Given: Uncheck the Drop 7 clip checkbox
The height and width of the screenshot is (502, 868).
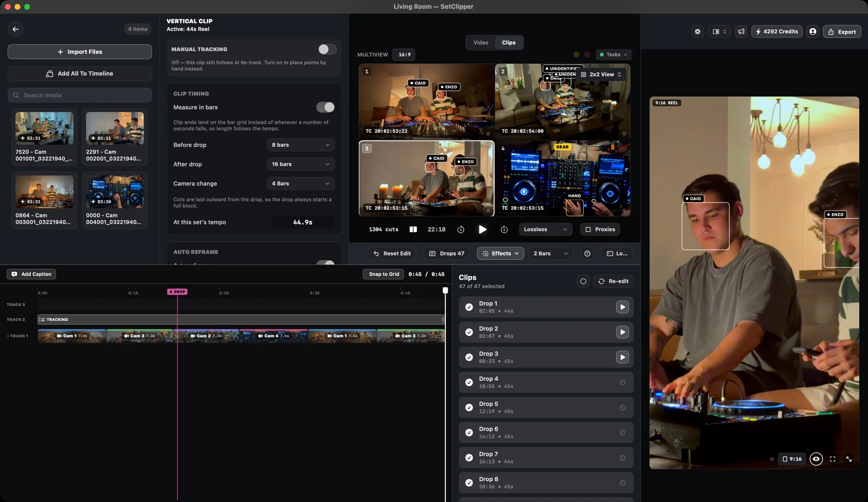Looking at the screenshot, I should 469,458.
